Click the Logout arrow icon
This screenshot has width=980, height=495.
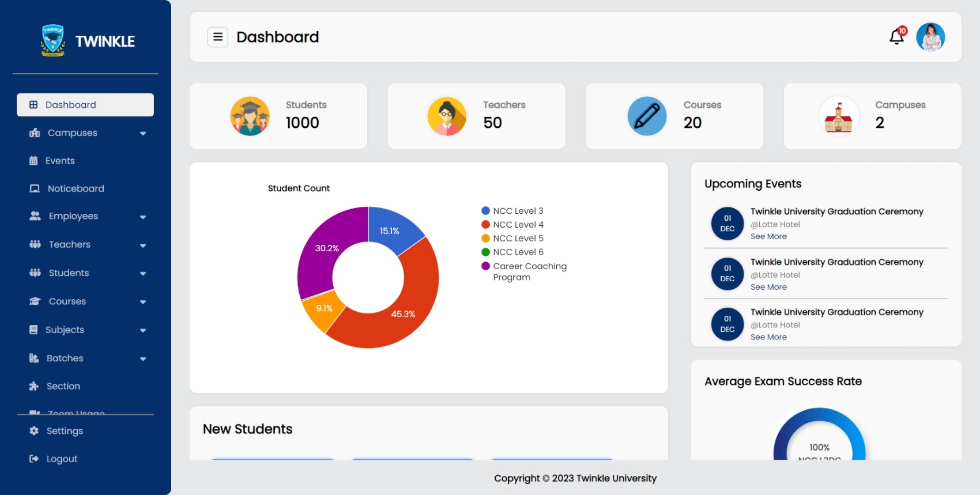tap(34, 459)
